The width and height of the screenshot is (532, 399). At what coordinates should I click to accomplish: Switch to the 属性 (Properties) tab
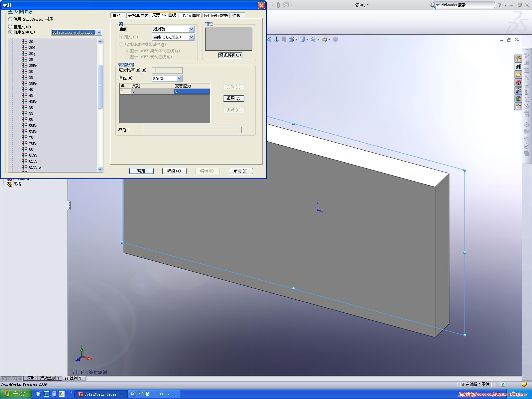tap(118, 15)
